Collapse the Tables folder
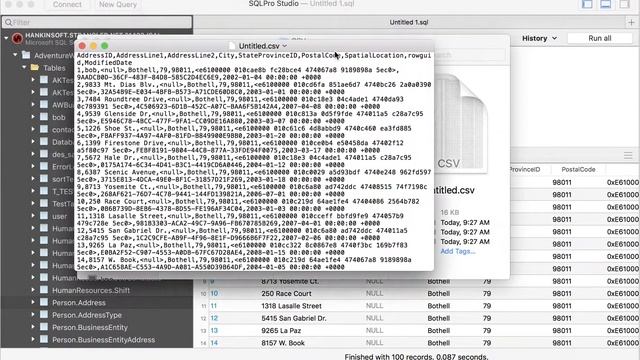 point(24,67)
